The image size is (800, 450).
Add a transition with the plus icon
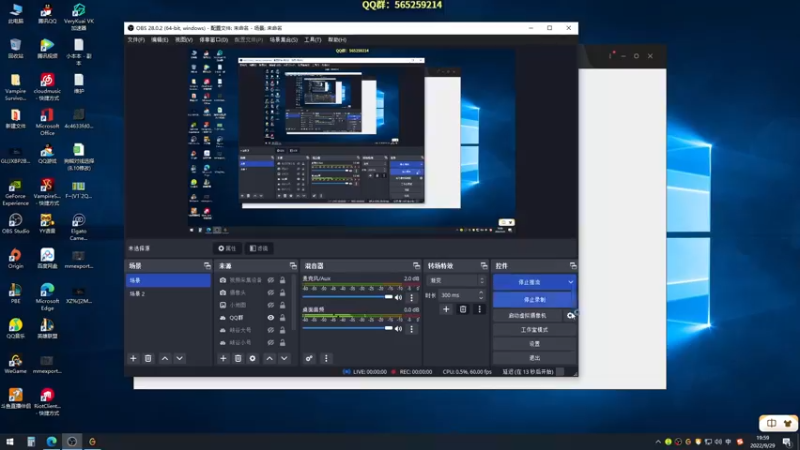tap(446, 309)
